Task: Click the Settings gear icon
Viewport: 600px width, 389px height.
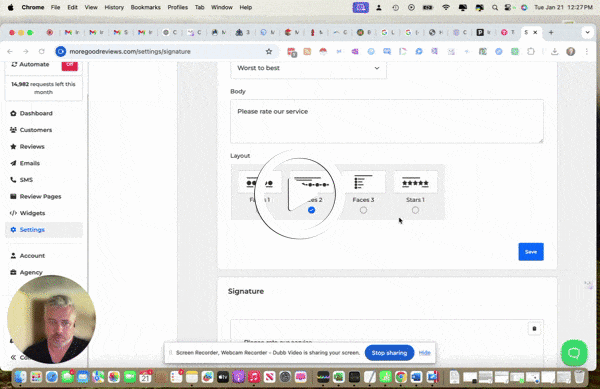Action: click(x=13, y=229)
